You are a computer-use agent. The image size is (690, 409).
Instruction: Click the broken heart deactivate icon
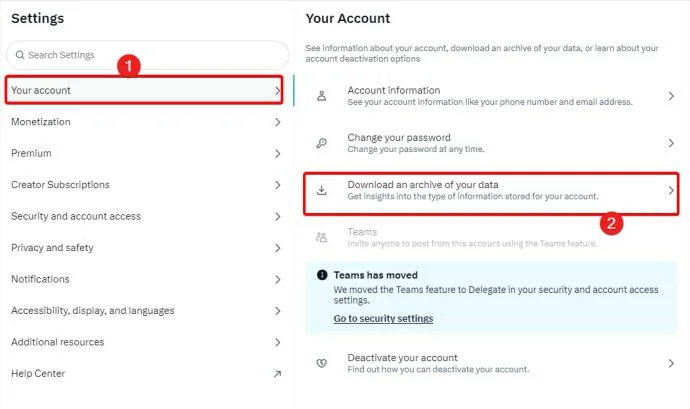[322, 363]
